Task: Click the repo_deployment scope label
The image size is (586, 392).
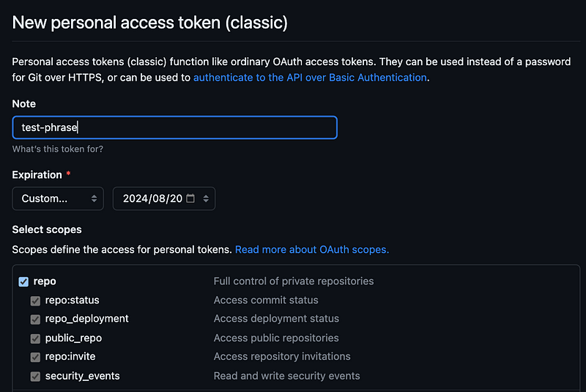Action: pos(86,319)
